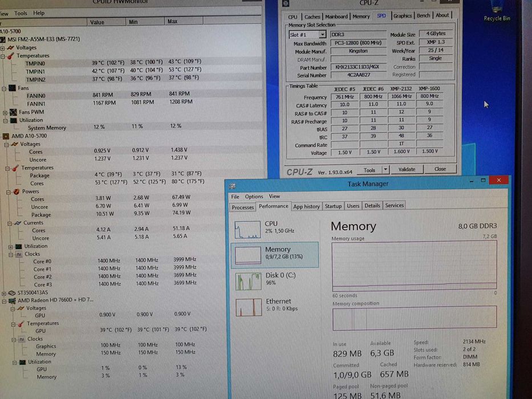Viewport: 532px width, 399px height.
Task: Open the CPU-Z Tools dropdown arrow
Action: [385, 169]
